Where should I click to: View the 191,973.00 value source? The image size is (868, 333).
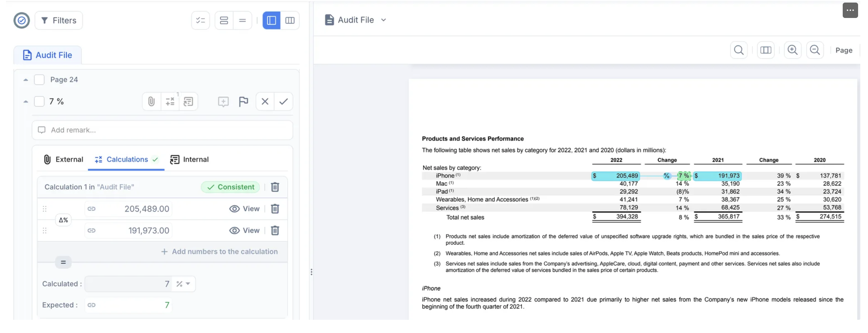click(x=244, y=230)
